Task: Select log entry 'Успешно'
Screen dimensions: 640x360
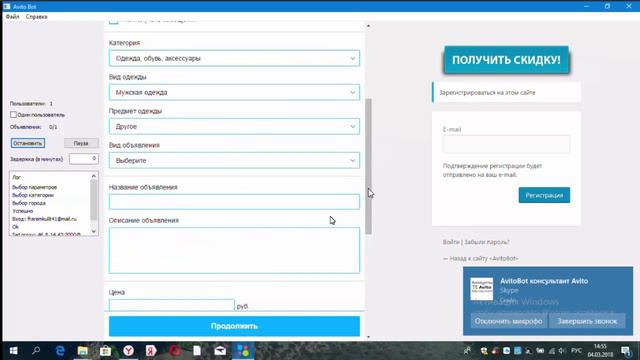Action: point(22,211)
